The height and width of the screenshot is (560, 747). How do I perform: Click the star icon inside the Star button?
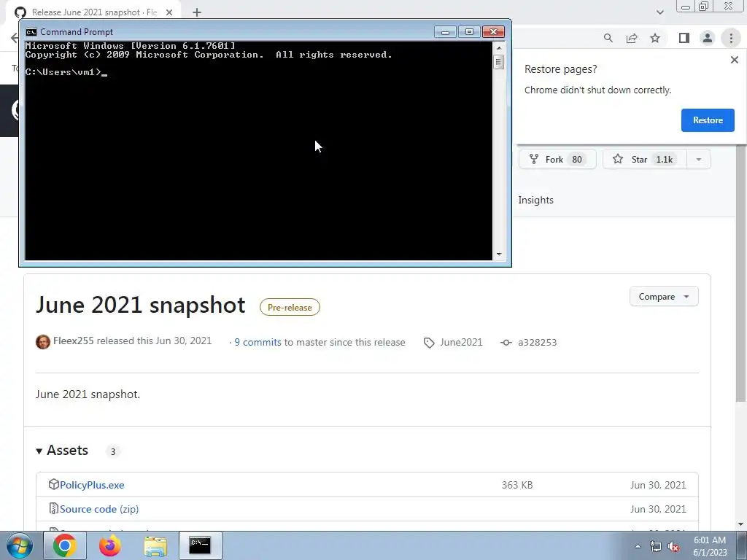pos(618,159)
